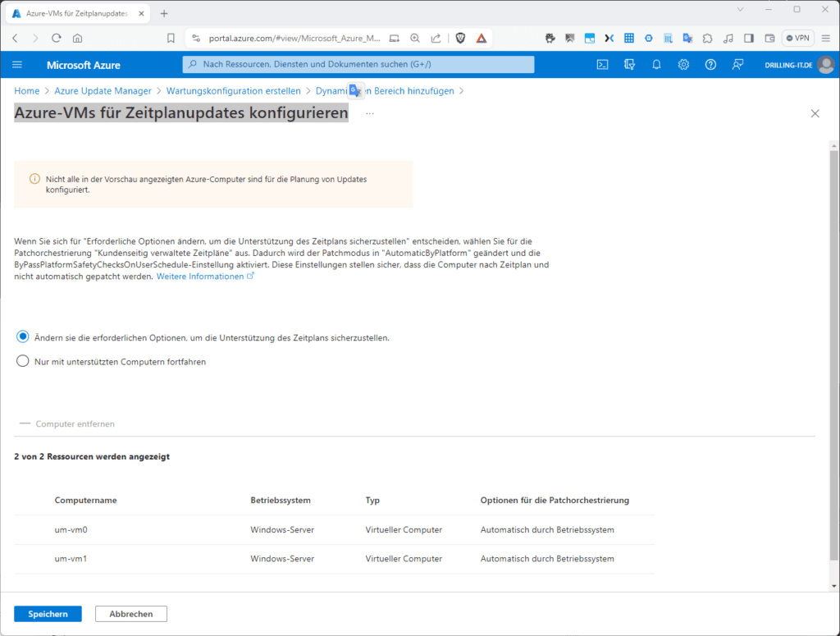Click the um-vm0 'Windows-Server' cell
Image resolution: width=840 pixels, height=636 pixels.
coord(282,530)
